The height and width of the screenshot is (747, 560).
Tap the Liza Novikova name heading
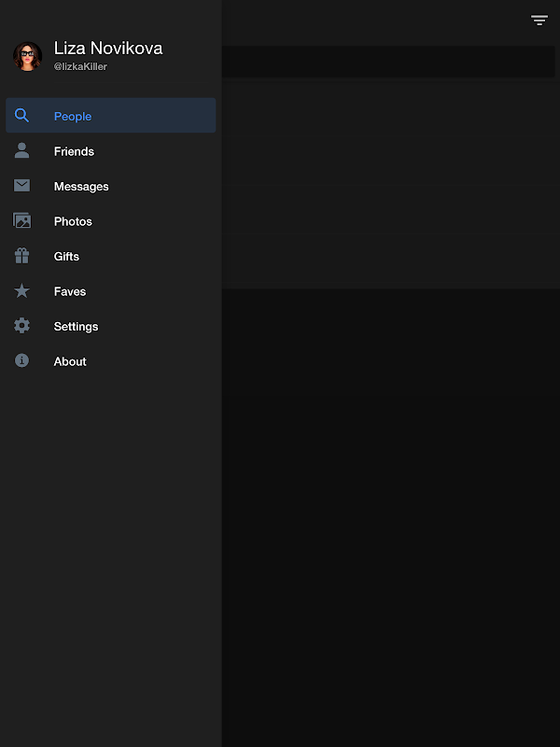click(108, 49)
